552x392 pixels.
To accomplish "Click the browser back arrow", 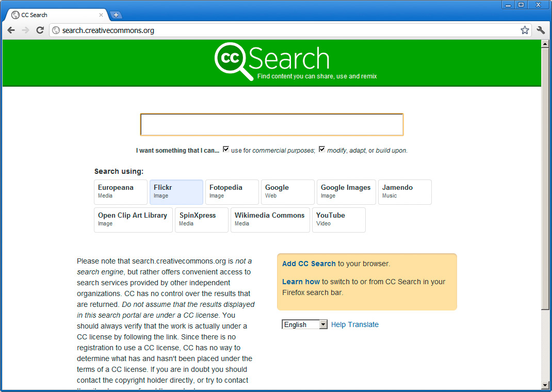I will (x=11, y=30).
